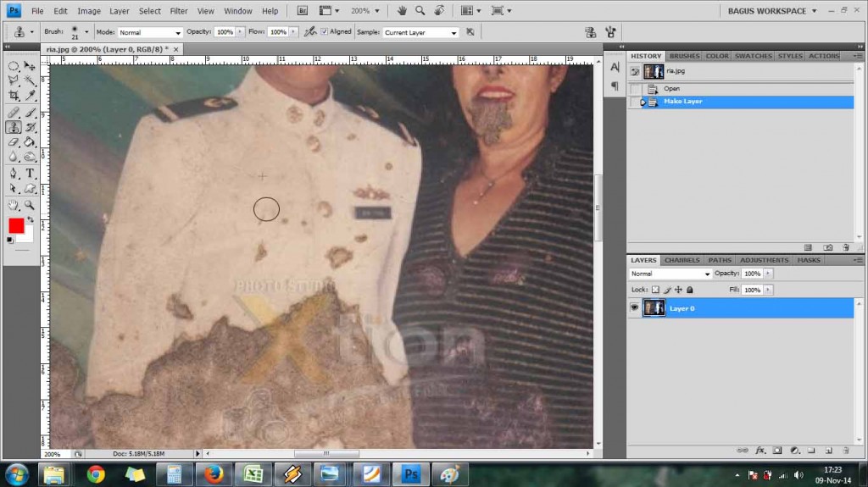Add a layer mask to Layer 0

coord(777,451)
